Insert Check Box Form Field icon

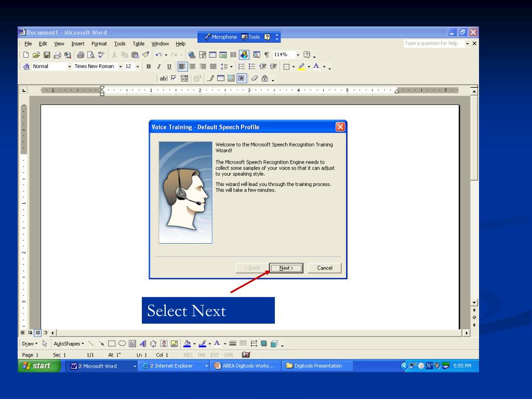tap(174, 78)
